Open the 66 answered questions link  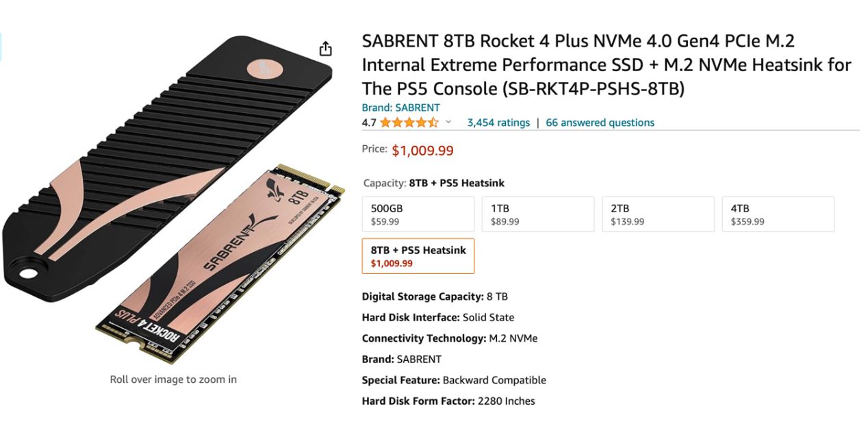[600, 123]
